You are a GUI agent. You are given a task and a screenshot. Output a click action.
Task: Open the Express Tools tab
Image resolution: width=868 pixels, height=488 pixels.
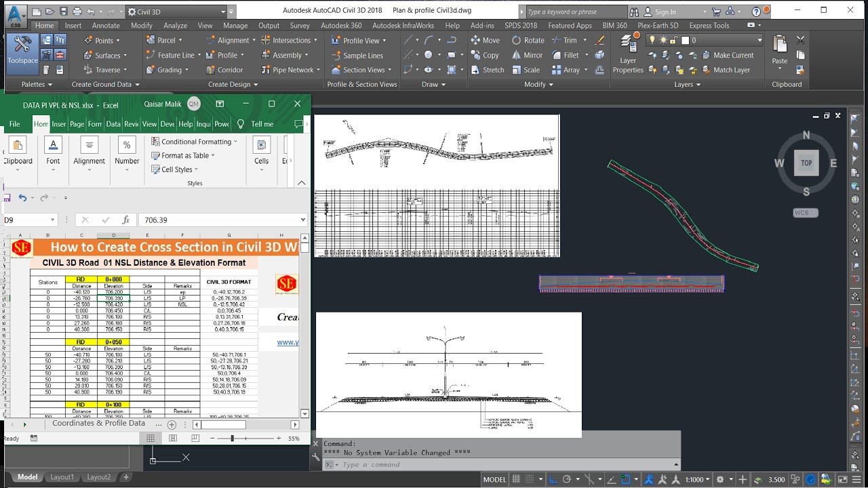pos(709,26)
